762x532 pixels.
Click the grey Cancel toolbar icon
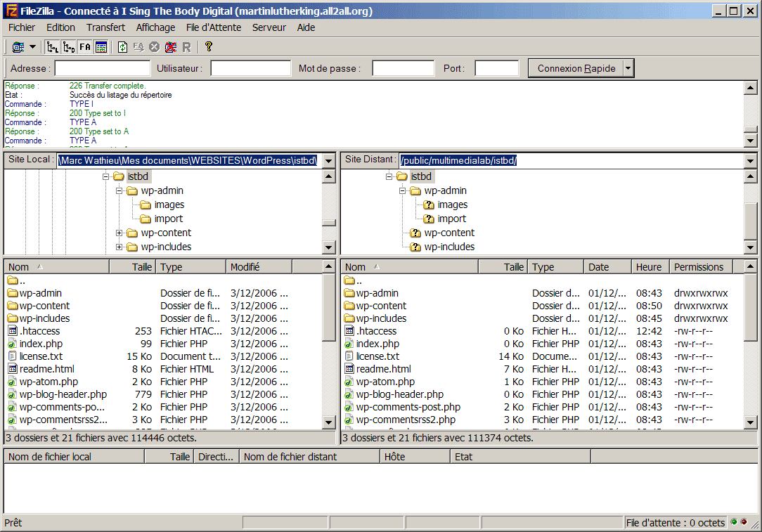coord(155,47)
